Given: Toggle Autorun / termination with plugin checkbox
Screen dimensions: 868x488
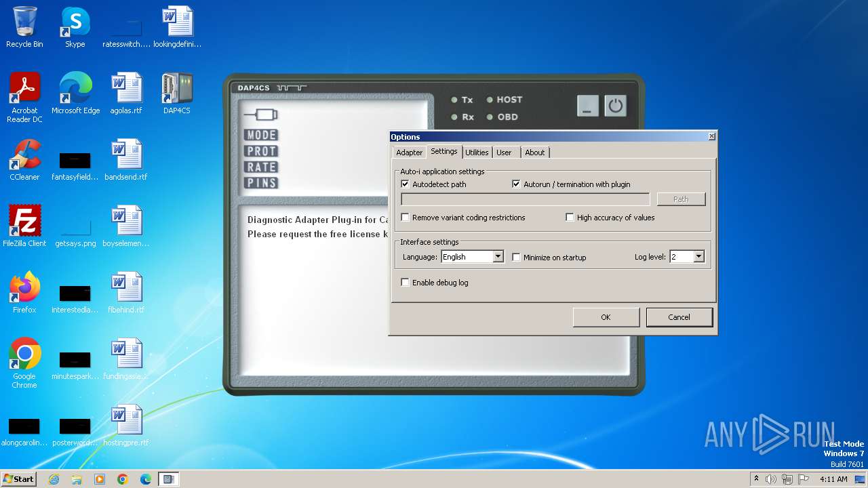Looking at the screenshot, I should tap(517, 184).
